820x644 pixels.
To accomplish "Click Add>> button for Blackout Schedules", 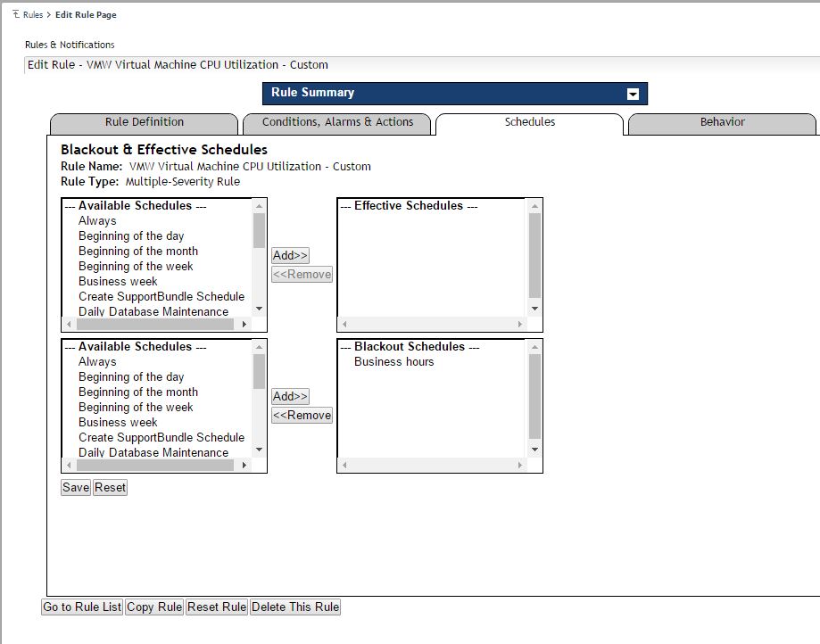I will [x=290, y=397].
